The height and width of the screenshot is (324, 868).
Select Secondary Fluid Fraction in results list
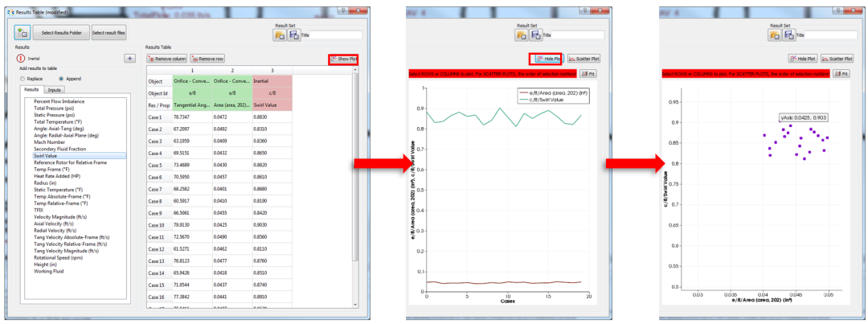[59, 149]
